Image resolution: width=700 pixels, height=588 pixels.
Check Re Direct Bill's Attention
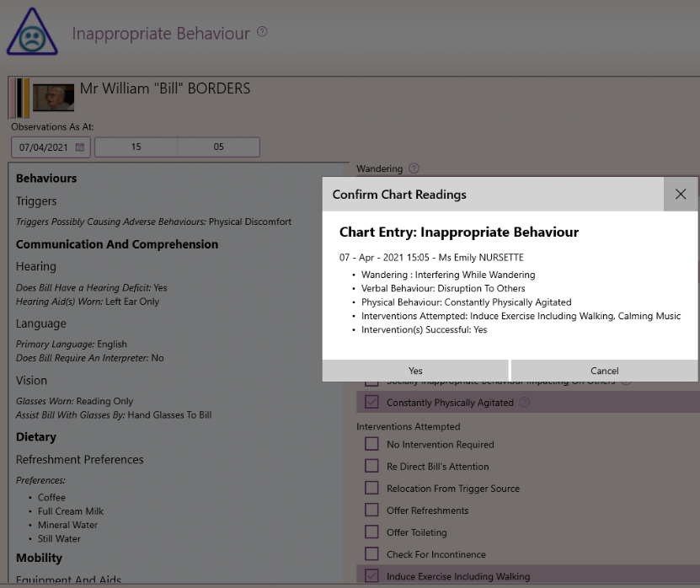371,466
